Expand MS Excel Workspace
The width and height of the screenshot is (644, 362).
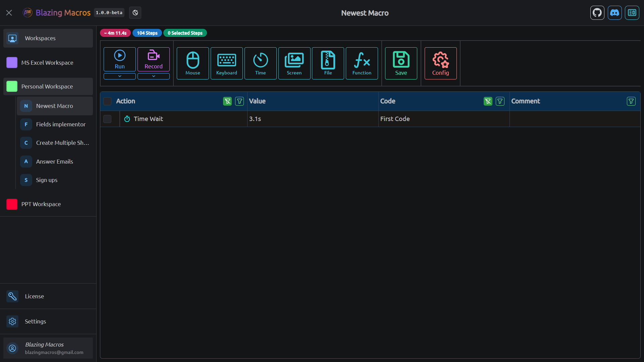coord(48,63)
